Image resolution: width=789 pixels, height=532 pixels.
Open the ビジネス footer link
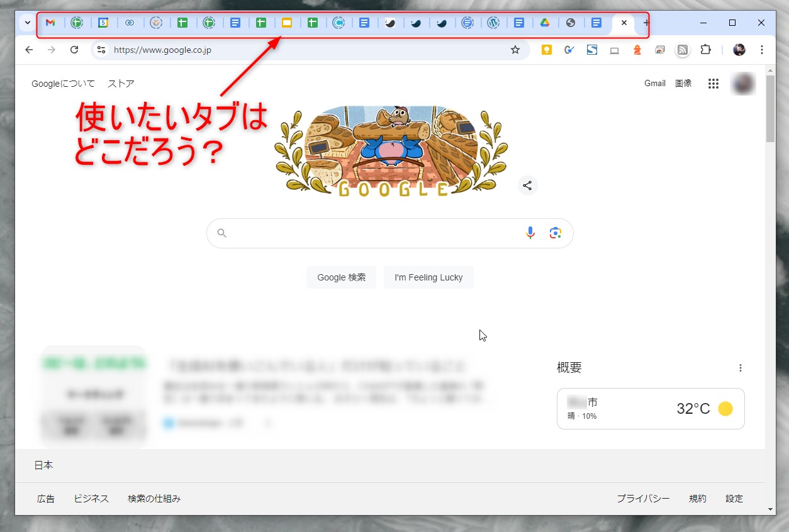click(91, 499)
